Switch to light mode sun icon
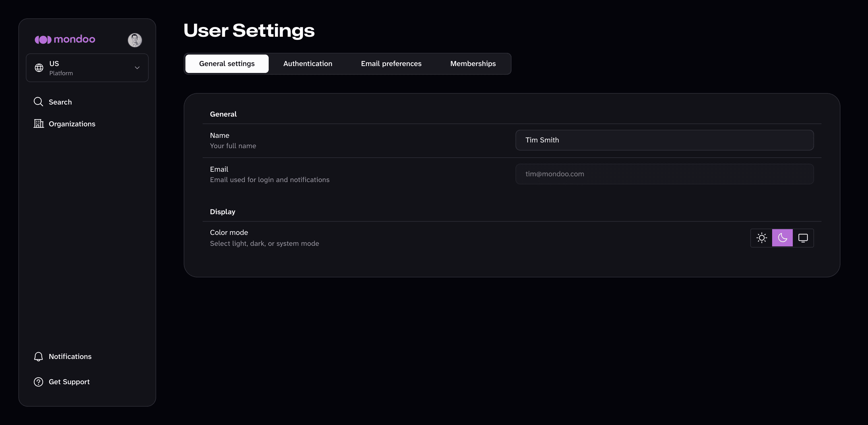The image size is (868, 425). click(x=762, y=238)
